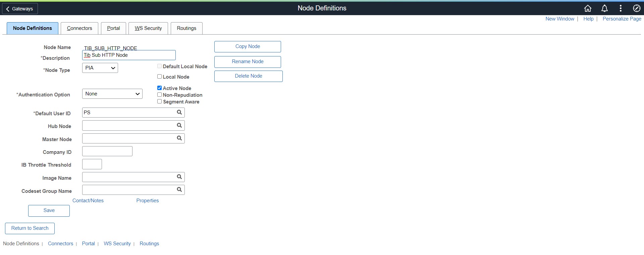Click into the IB Throttle Threshold field
644x255 pixels.
92,164
